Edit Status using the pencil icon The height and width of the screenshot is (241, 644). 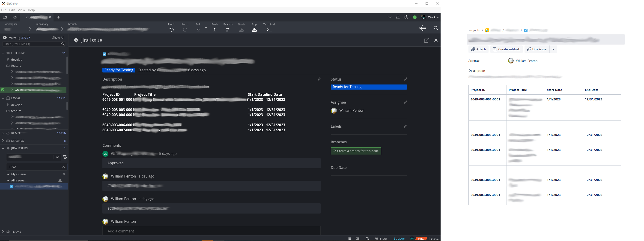(405, 79)
